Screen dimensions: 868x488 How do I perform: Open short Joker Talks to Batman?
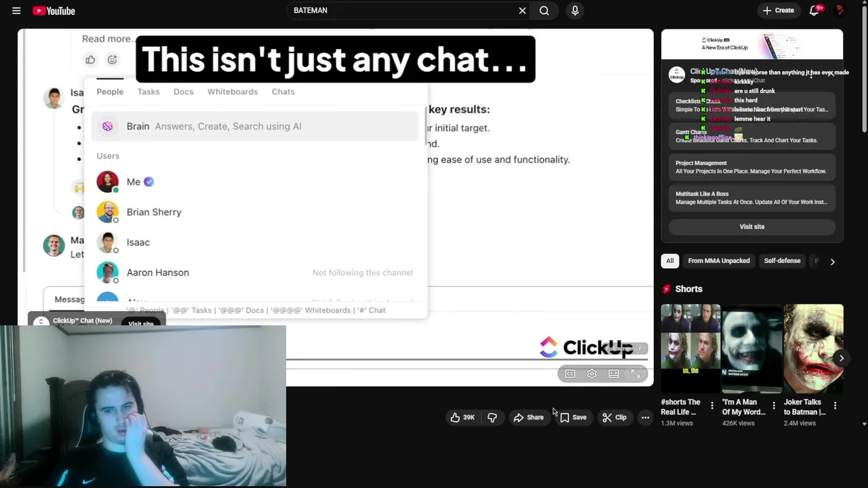(814, 348)
